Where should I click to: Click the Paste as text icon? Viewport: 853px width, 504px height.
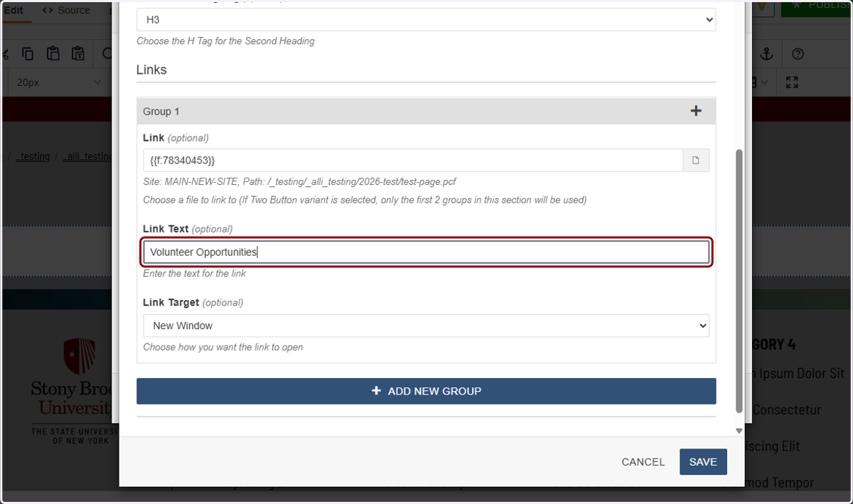pos(78,54)
